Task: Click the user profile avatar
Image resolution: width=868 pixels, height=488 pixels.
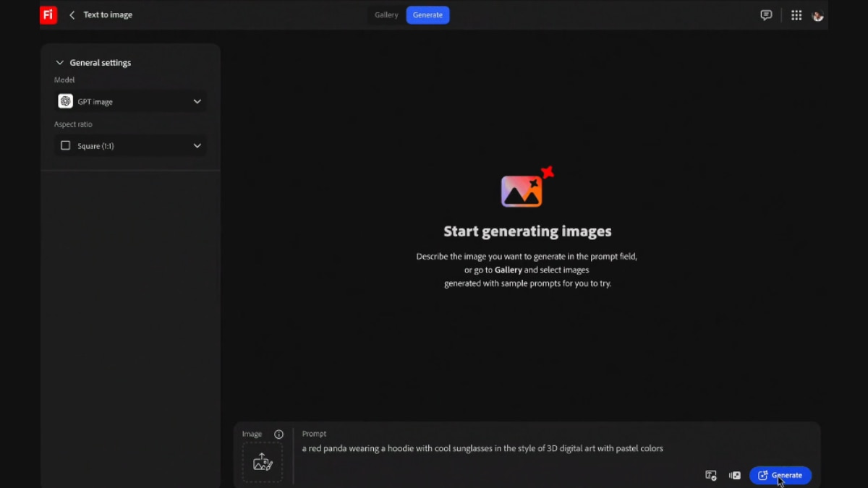Action: pos(818,14)
